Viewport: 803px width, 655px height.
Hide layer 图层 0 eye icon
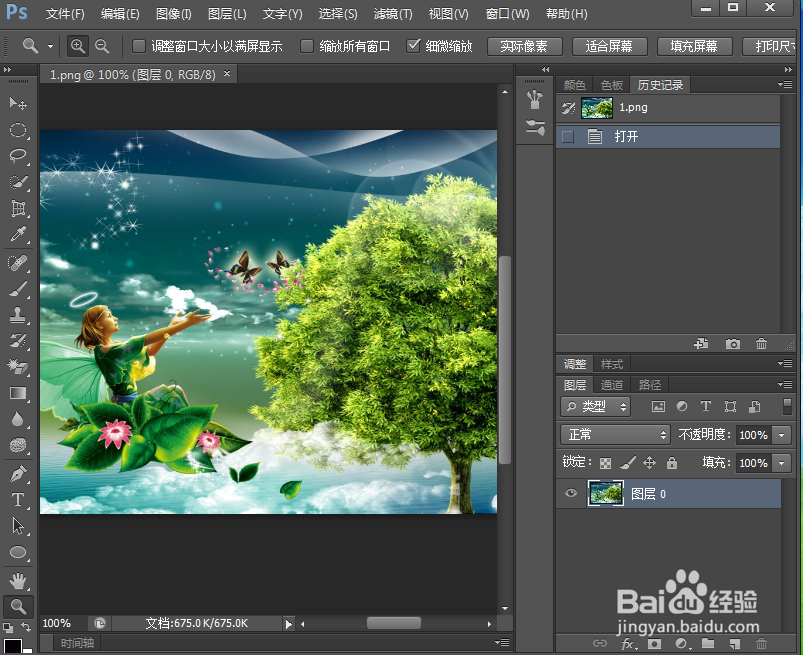click(x=570, y=494)
